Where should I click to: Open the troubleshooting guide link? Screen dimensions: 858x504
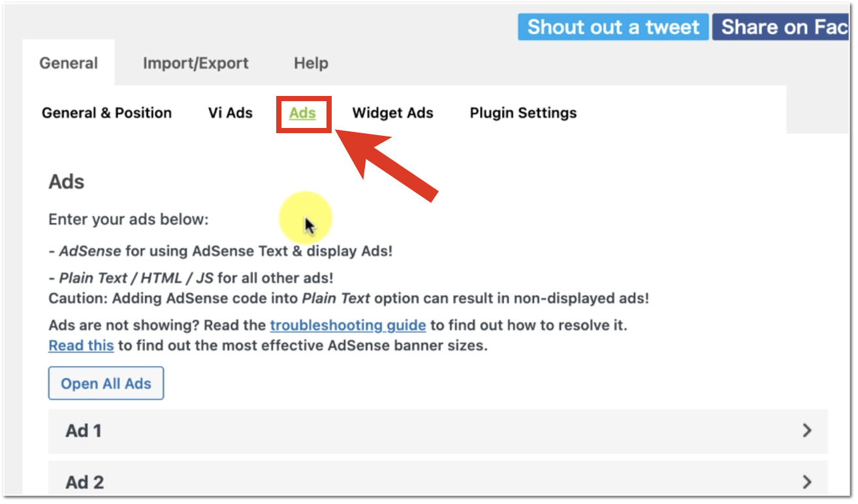pos(347,325)
